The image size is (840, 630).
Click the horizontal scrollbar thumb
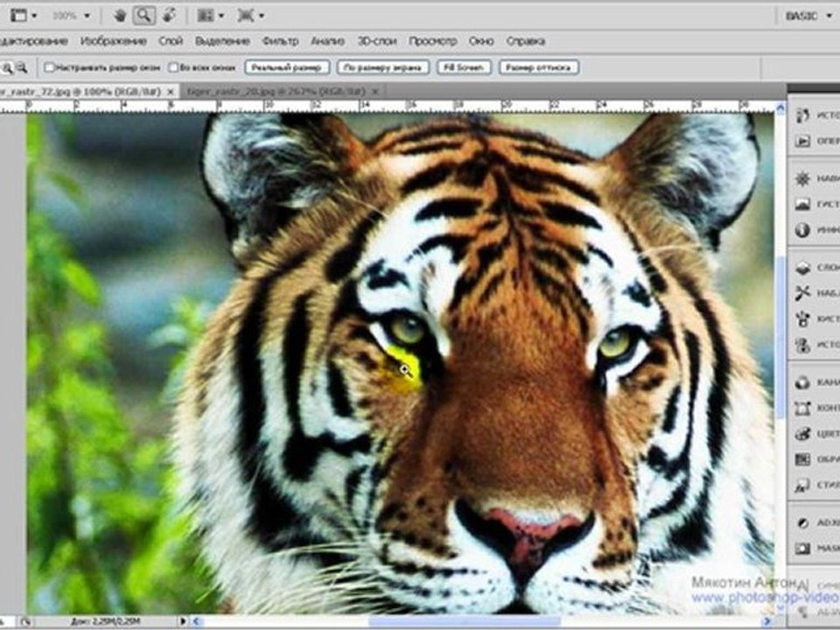pyautogui.click(x=465, y=621)
